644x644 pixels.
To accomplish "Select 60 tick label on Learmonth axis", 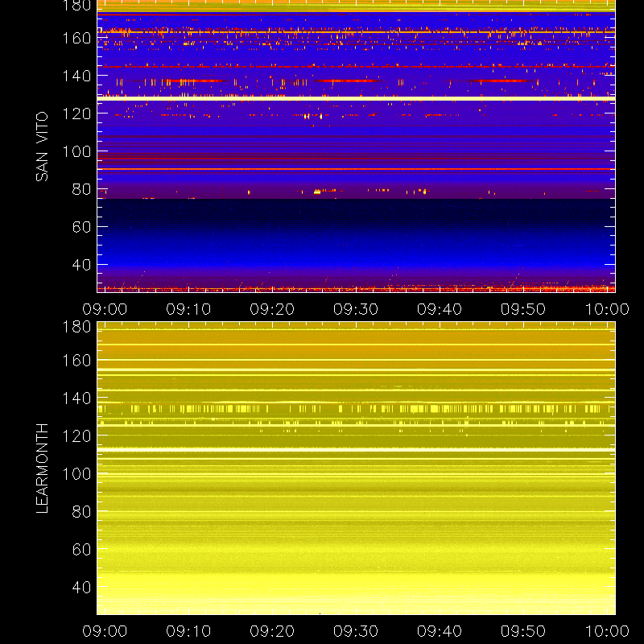I will pyautogui.click(x=82, y=549).
